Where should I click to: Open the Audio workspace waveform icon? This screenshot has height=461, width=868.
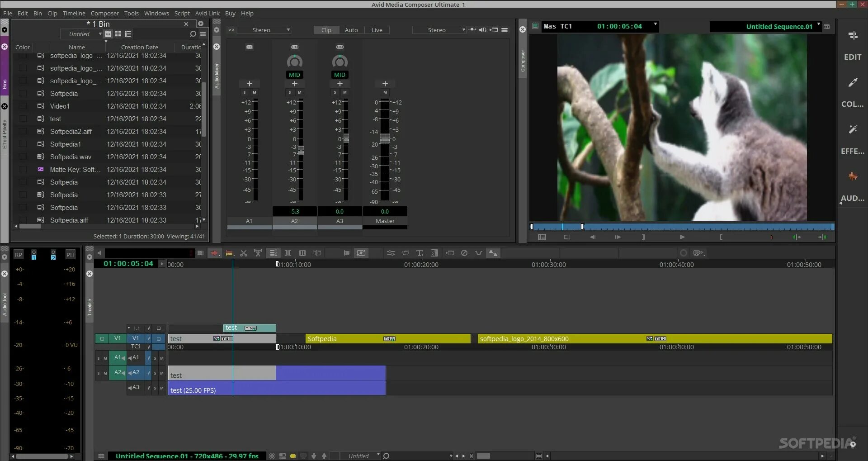(853, 176)
